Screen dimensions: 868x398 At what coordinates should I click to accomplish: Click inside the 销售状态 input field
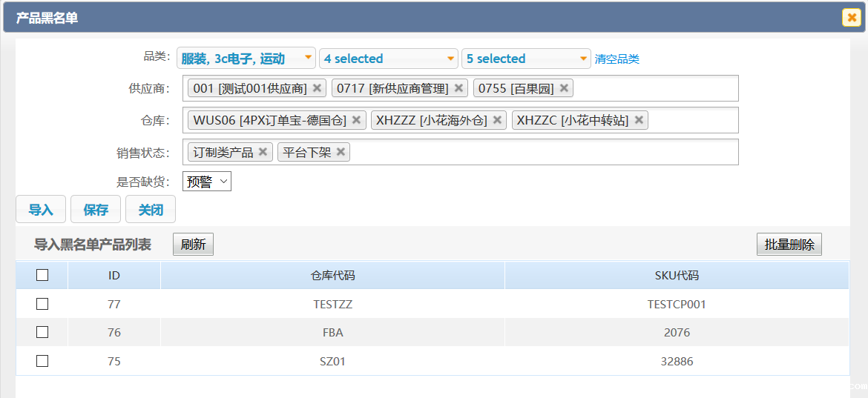click(542, 152)
